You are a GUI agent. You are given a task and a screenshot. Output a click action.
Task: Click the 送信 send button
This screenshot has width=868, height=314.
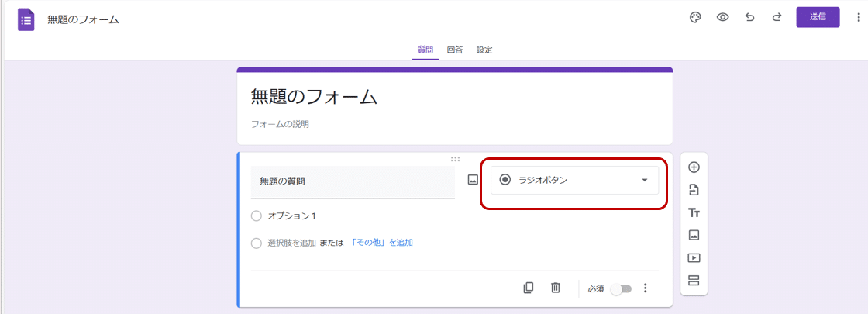coord(818,17)
